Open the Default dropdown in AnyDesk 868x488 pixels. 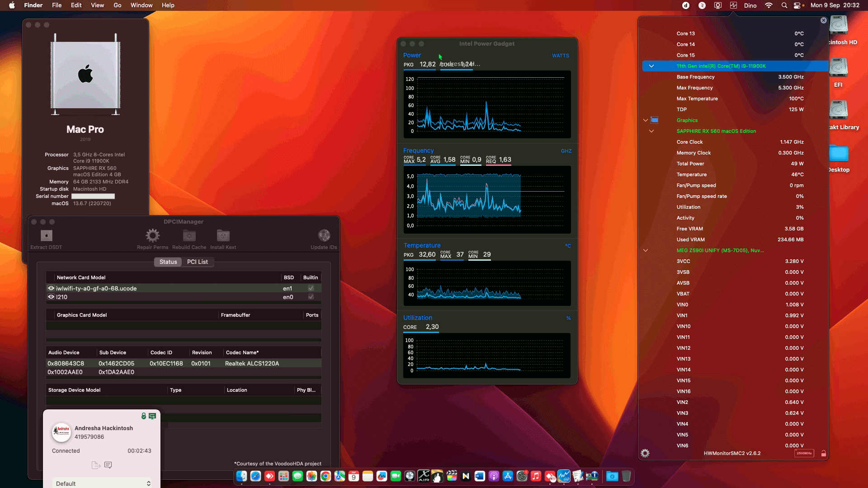coord(102,483)
